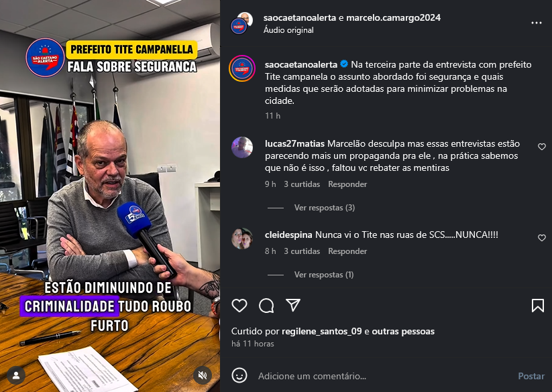The height and width of the screenshot is (392, 552).
Task: Focus the Adicione um comentário field
Action: click(x=384, y=376)
